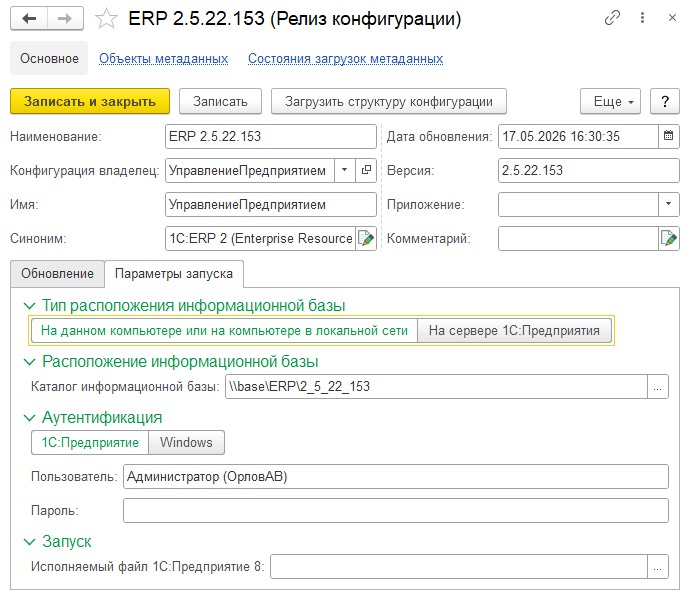Click into the Версия field
Viewport: 686px width, 595px height.
pyautogui.click(x=588, y=170)
